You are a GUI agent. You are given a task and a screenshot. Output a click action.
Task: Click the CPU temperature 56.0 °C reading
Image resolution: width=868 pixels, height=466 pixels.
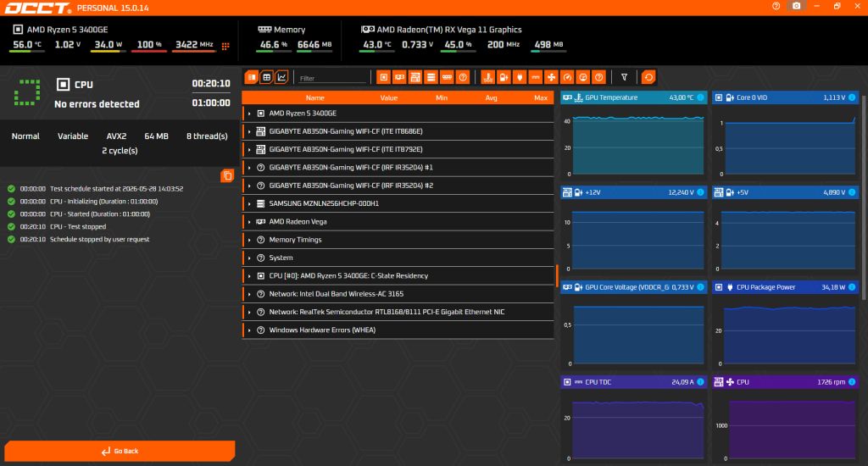coord(26,45)
